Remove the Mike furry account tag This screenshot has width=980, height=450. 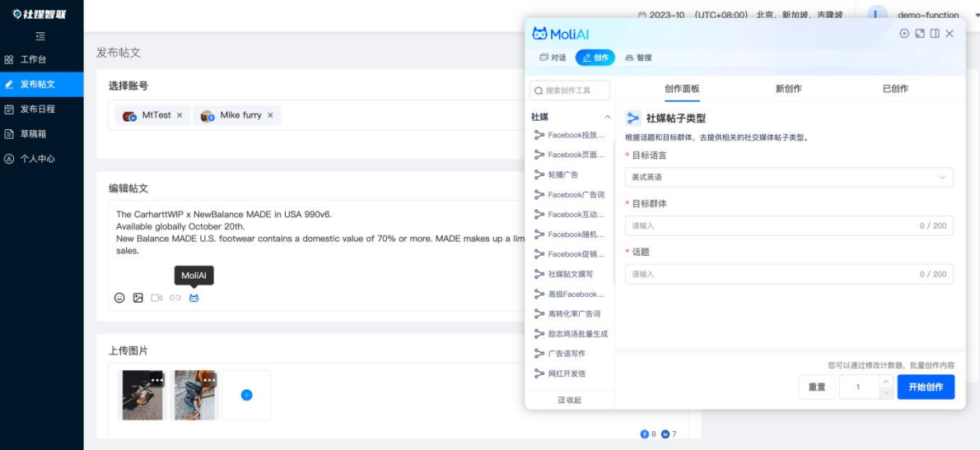click(269, 115)
